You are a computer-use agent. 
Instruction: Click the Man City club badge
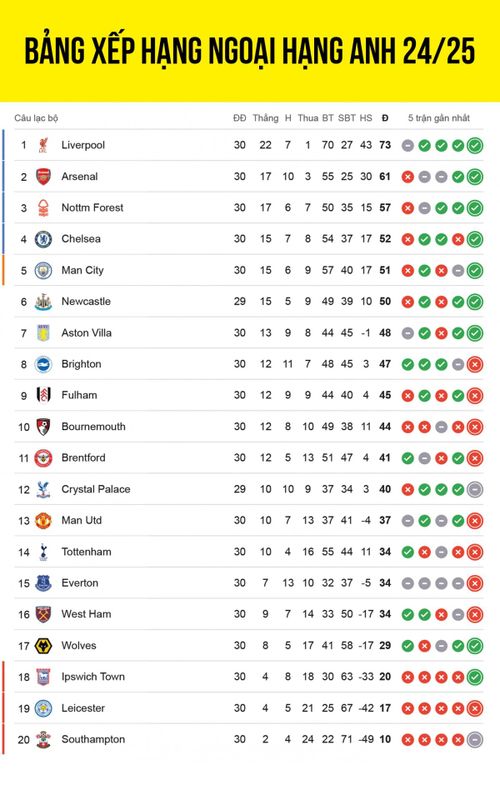point(43,270)
